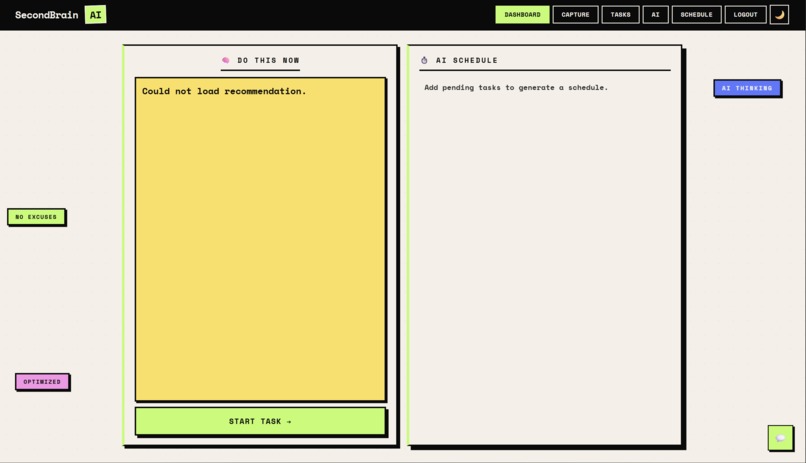Click the No Excuses sticker
The image size is (806, 463).
[x=36, y=217]
